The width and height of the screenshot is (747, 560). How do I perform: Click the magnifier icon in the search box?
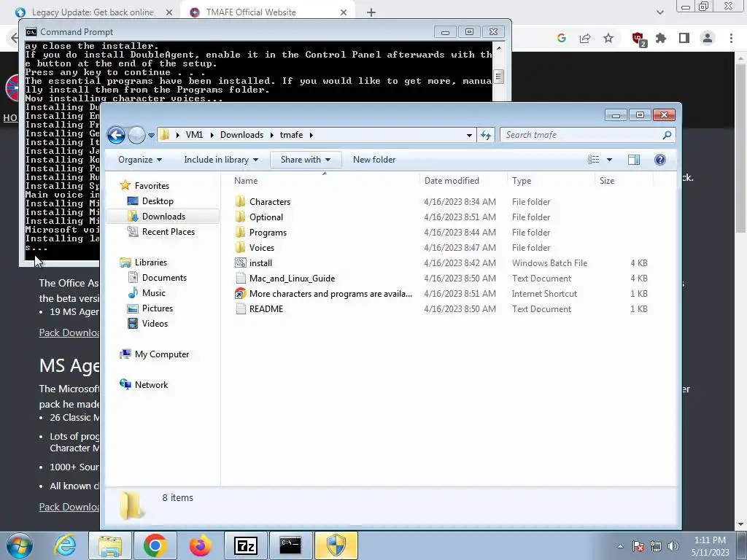coord(667,135)
